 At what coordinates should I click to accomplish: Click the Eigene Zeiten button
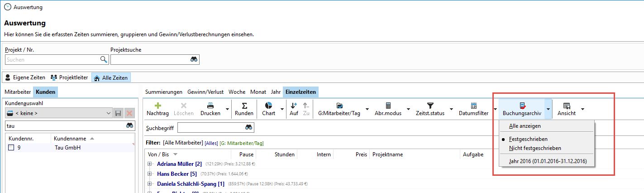25,77
